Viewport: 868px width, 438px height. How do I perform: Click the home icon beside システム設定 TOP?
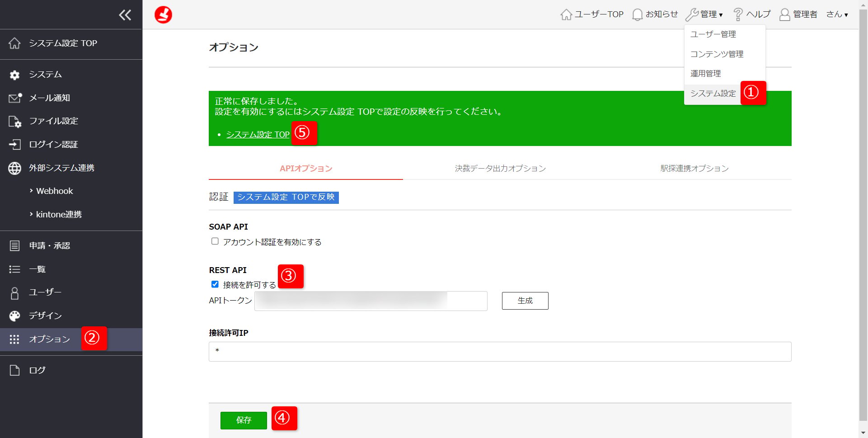[x=14, y=43]
